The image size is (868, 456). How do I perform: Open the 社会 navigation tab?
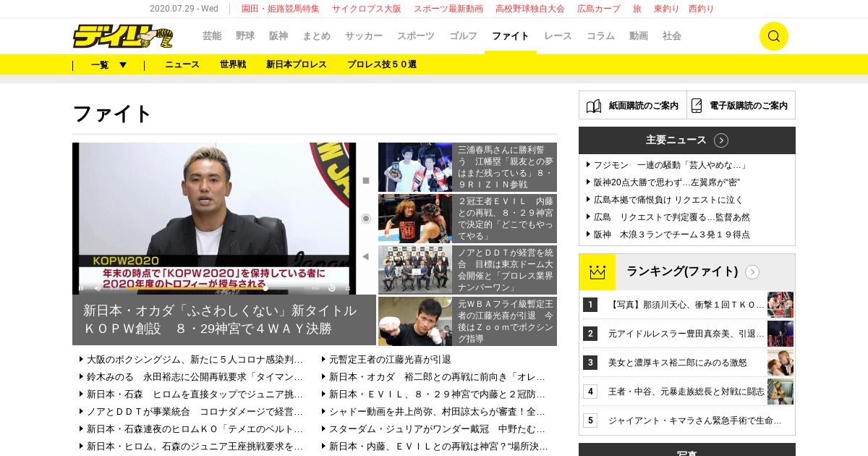672,36
